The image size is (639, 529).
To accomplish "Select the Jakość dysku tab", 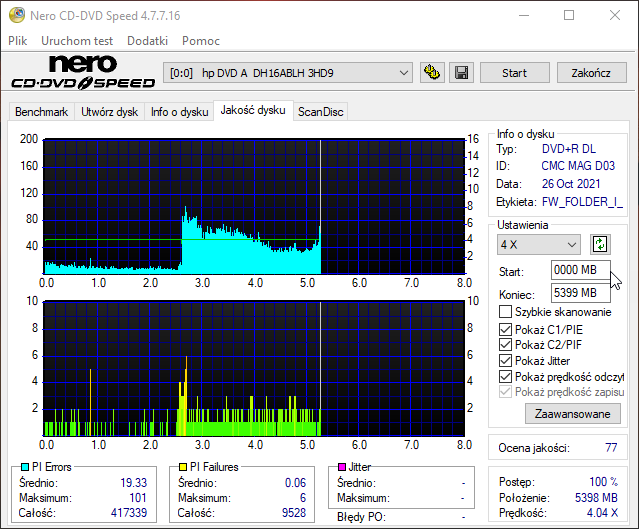I will coord(253,110).
